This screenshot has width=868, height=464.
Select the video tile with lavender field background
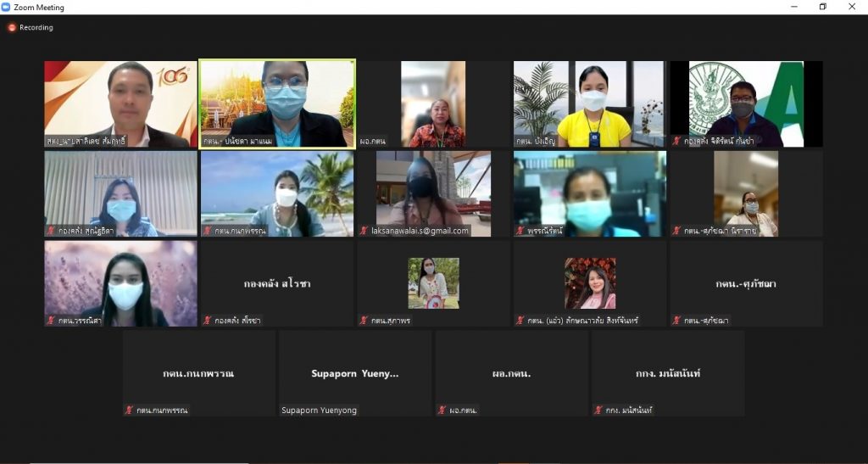tap(120, 282)
